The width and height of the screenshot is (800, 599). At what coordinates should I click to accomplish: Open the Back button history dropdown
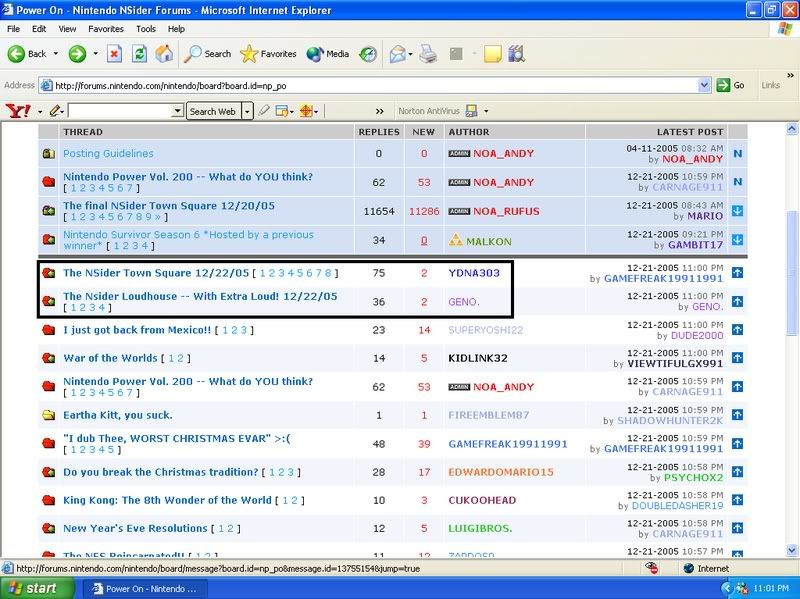[56, 54]
